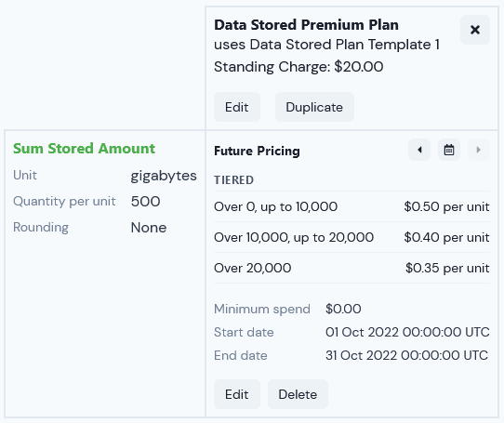Select the Over 20,000 tier row
Screen dimensions: 504x423
[351, 268]
